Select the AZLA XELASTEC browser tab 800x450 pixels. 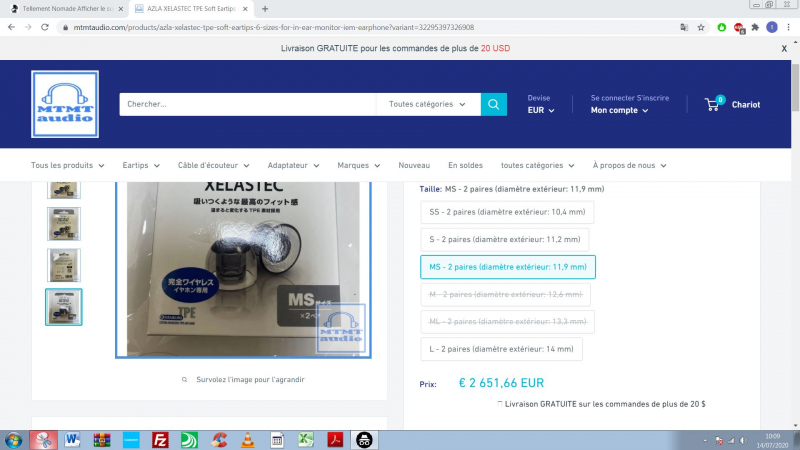pyautogui.click(x=190, y=9)
